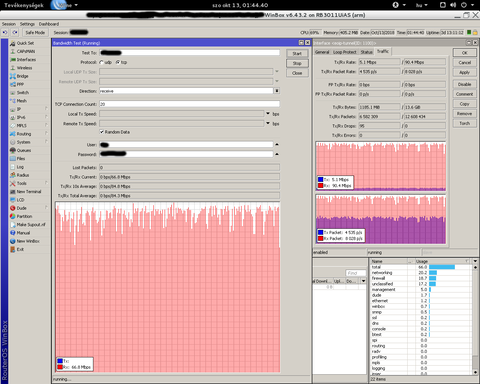Select udp protocol radio button
480x384 pixels.
click(x=102, y=62)
